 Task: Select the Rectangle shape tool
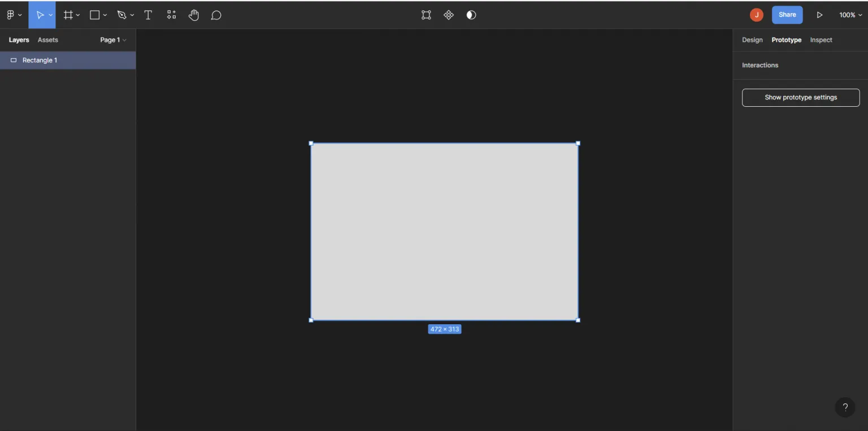tap(94, 15)
